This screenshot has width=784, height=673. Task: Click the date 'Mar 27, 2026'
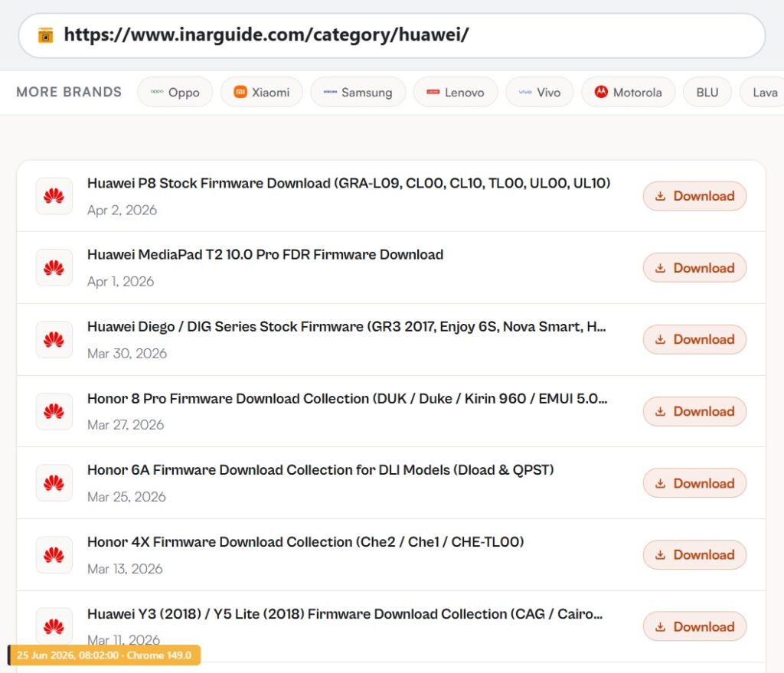(126, 425)
